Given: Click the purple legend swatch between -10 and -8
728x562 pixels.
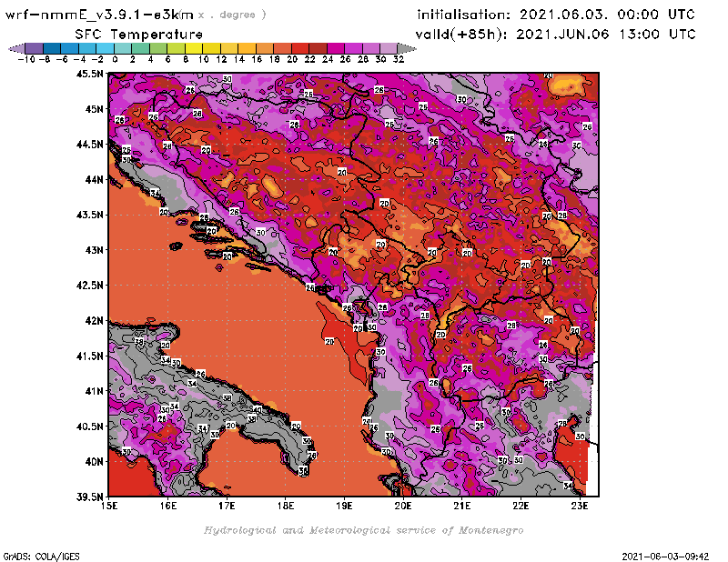Looking at the screenshot, I should click(35, 48).
